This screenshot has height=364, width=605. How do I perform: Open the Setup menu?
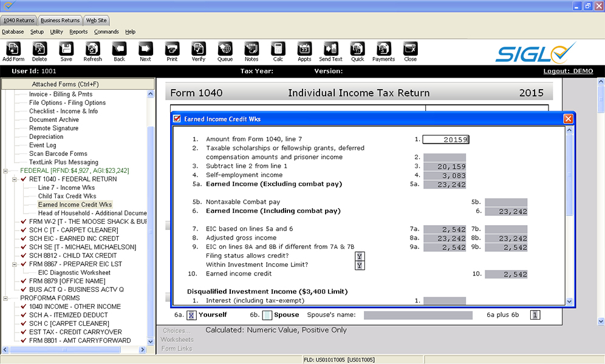tap(37, 32)
